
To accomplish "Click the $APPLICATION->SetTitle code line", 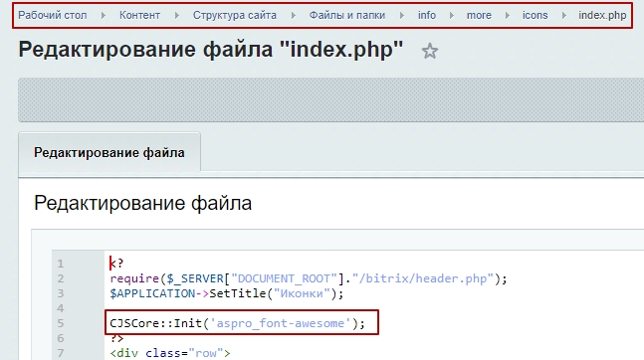I will [x=226, y=293].
